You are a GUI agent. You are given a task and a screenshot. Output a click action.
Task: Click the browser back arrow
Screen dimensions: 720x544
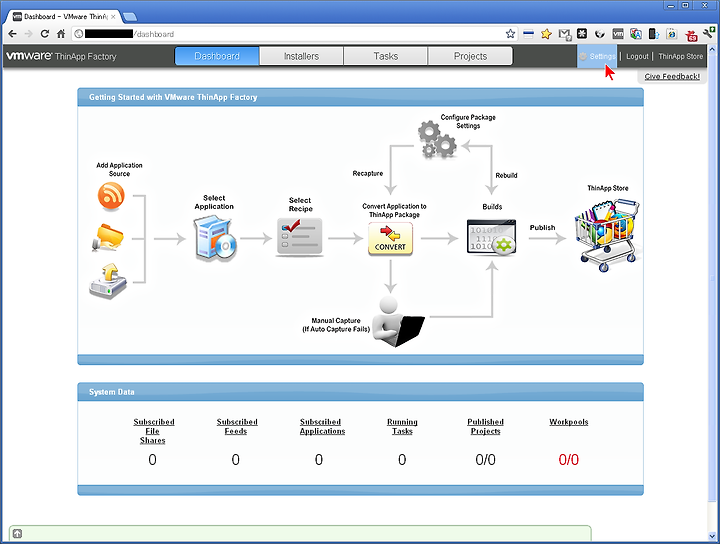[x=12, y=34]
